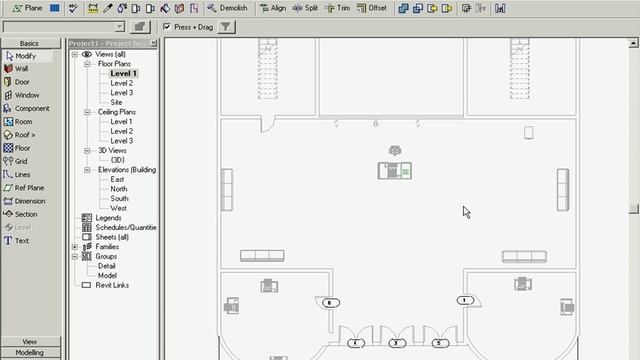Select the Split Face tool icon
The image size is (640, 360).
[179, 8]
